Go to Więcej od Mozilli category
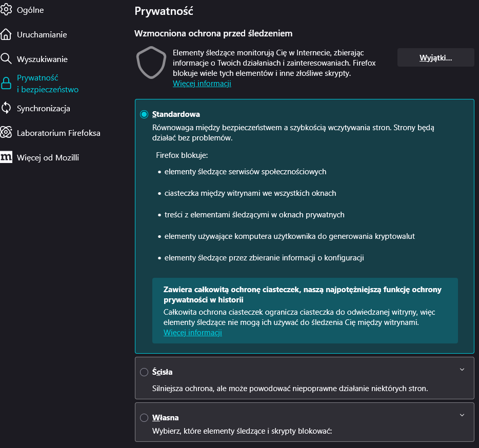 pyautogui.click(x=48, y=157)
